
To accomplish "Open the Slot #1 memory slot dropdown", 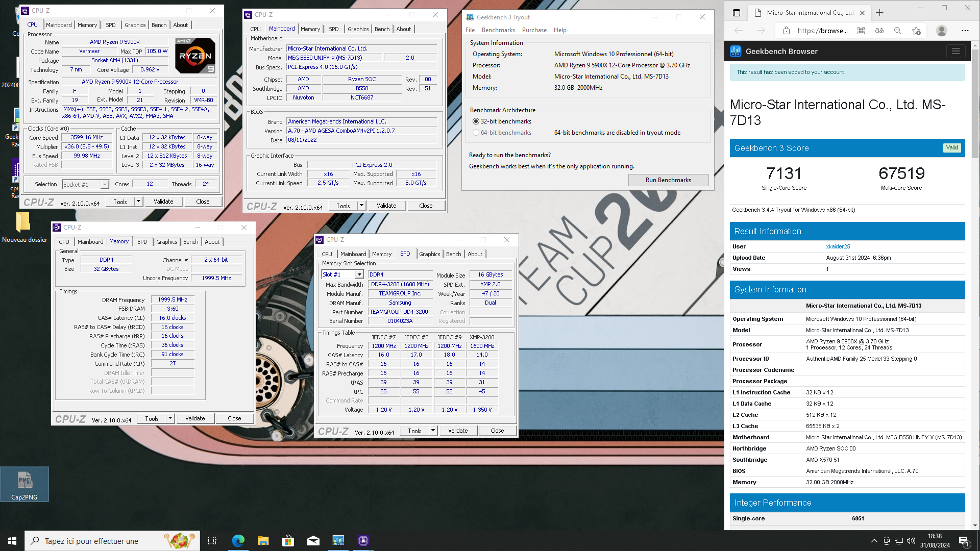I will coord(342,274).
